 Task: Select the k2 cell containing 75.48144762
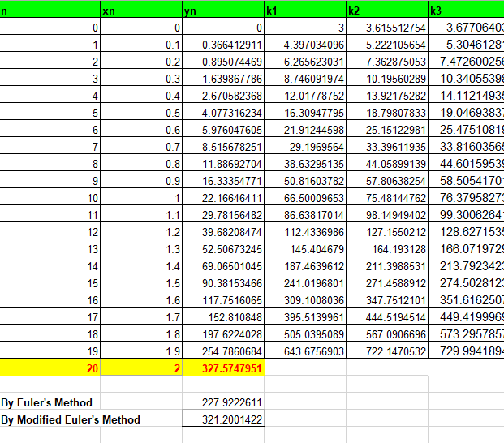[x=386, y=198]
